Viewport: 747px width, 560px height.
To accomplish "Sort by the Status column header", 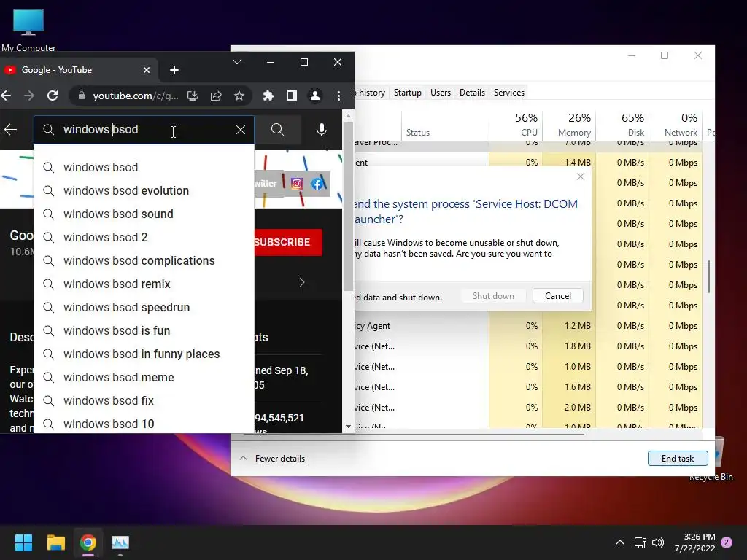I will (446, 125).
